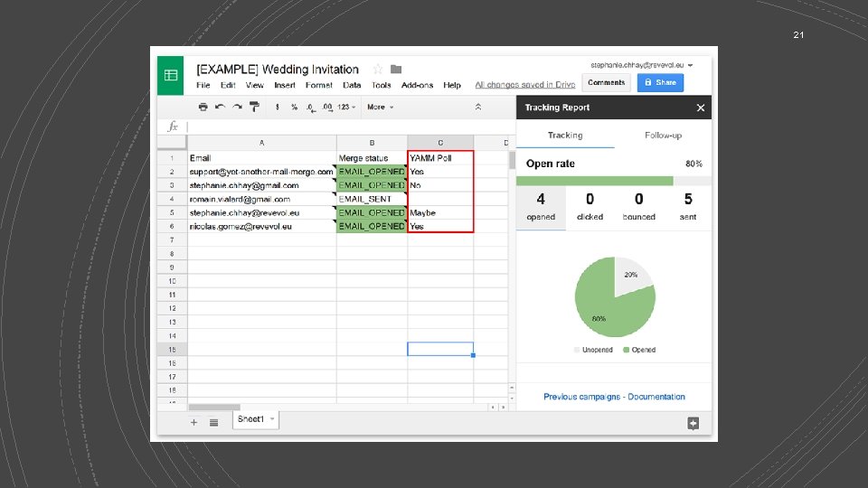Select column C header
The height and width of the screenshot is (488, 868).
pos(440,143)
